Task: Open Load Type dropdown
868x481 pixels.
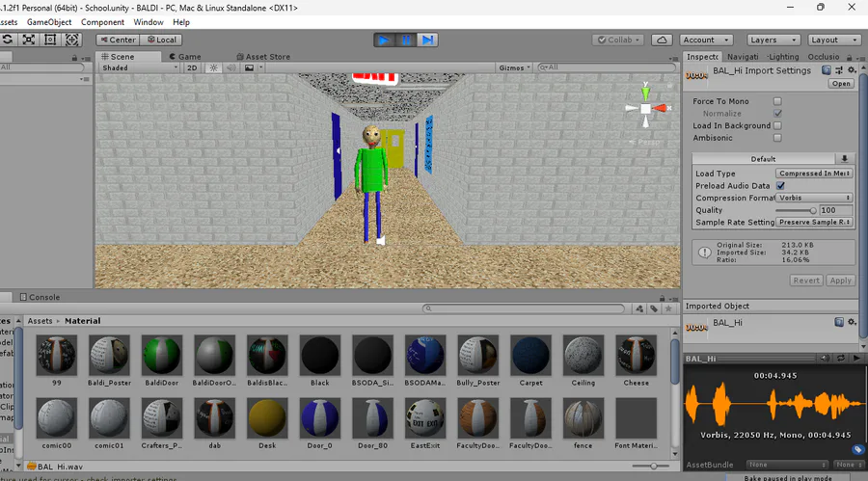Action: coord(814,174)
